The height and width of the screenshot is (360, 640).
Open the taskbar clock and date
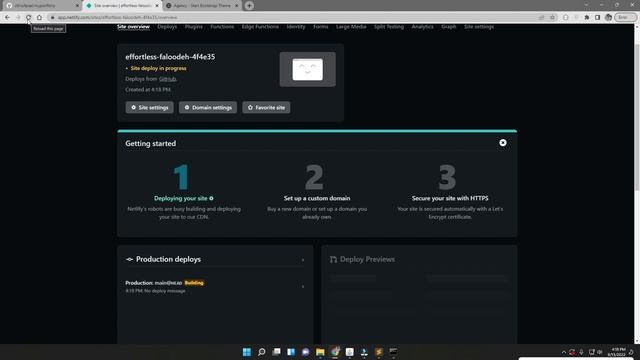coord(618,352)
